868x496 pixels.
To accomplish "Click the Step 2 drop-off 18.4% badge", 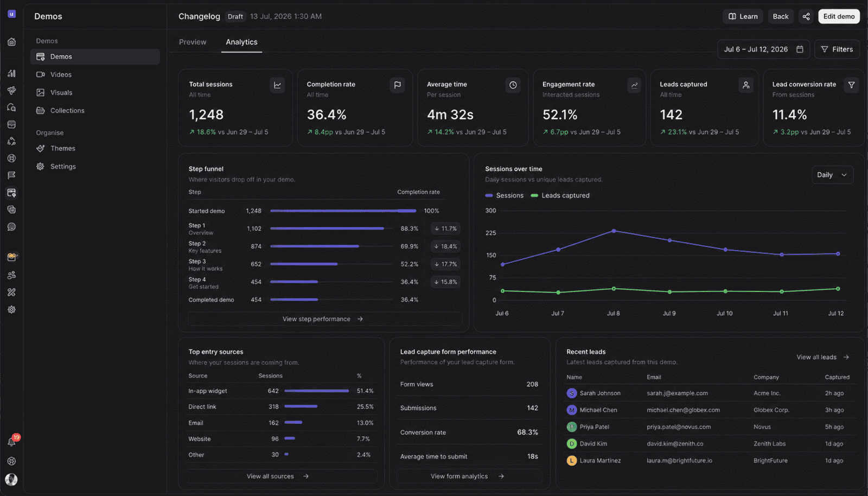I will tap(445, 246).
